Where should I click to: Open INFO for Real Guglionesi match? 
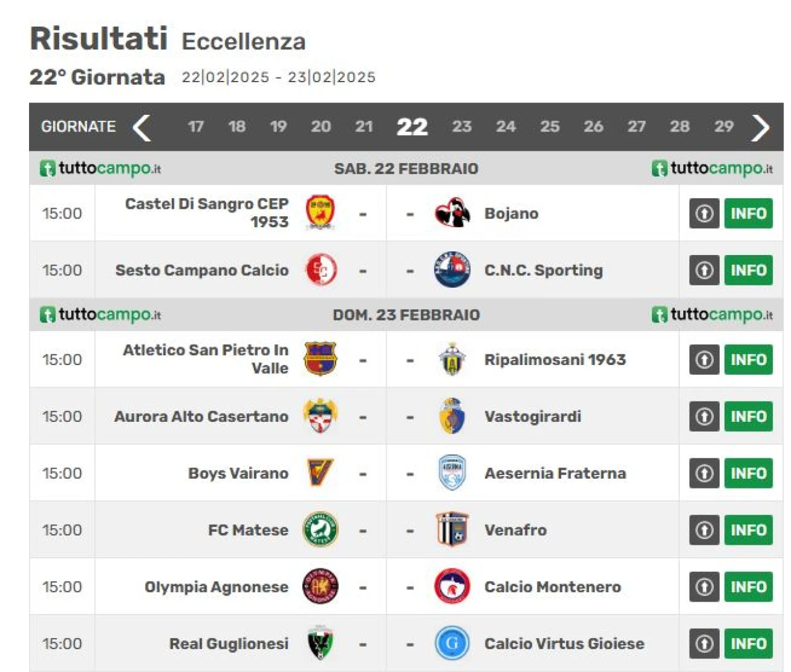pyautogui.click(x=748, y=644)
